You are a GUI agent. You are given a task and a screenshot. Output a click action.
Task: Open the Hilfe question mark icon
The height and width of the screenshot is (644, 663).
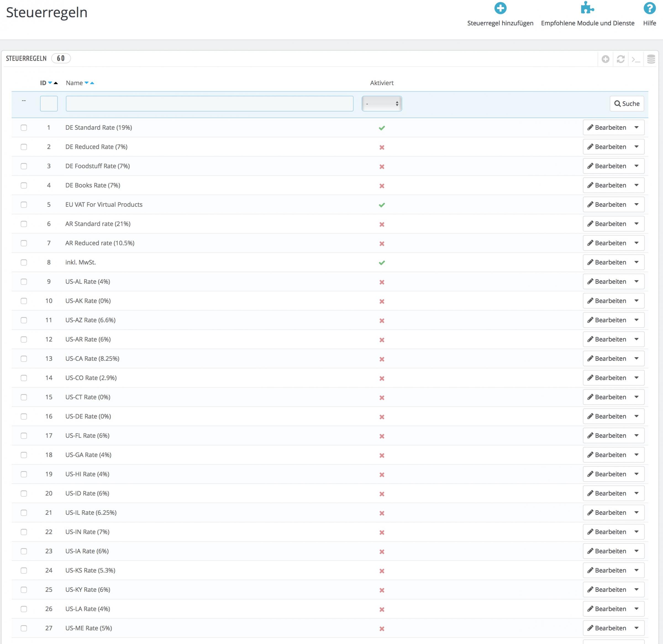pyautogui.click(x=649, y=9)
